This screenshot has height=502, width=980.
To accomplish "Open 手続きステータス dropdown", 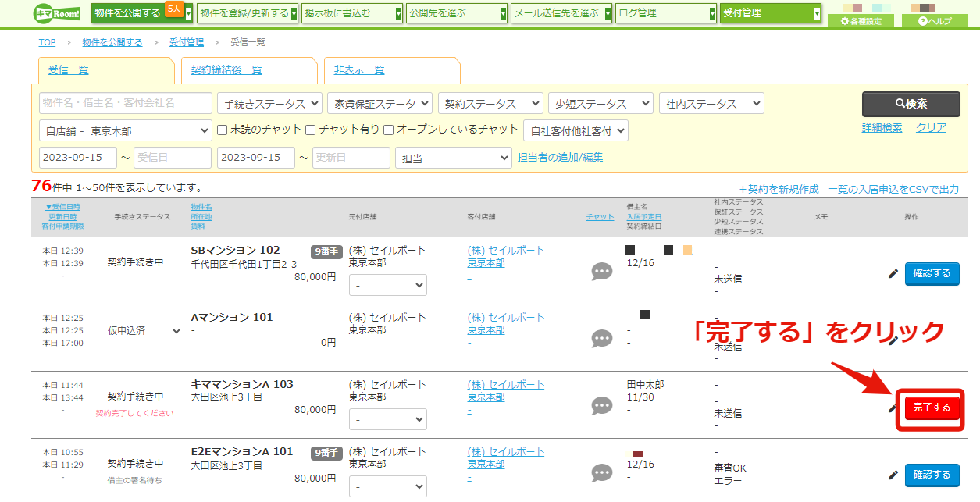I will click(x=269, y=103).
